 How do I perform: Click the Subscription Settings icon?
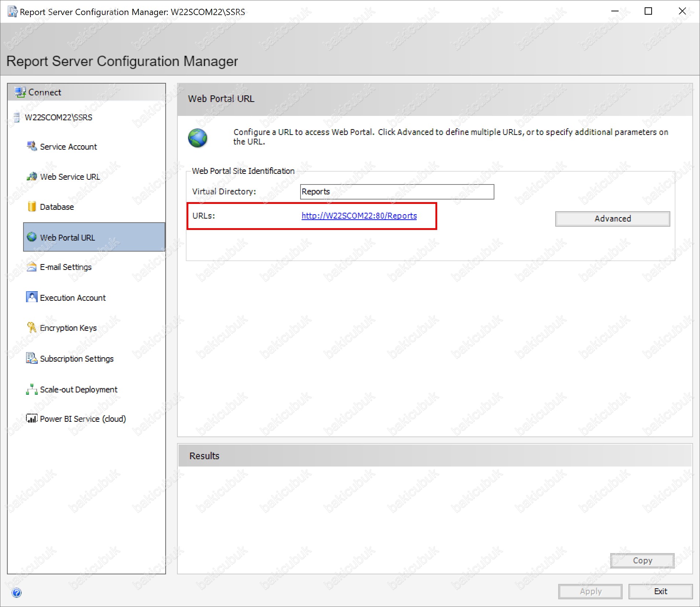pyautogui.click(x=32, y=358)
